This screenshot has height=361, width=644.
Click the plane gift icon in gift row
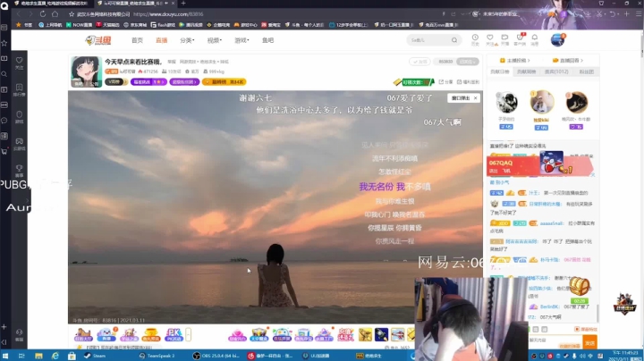tap(397, 335)
